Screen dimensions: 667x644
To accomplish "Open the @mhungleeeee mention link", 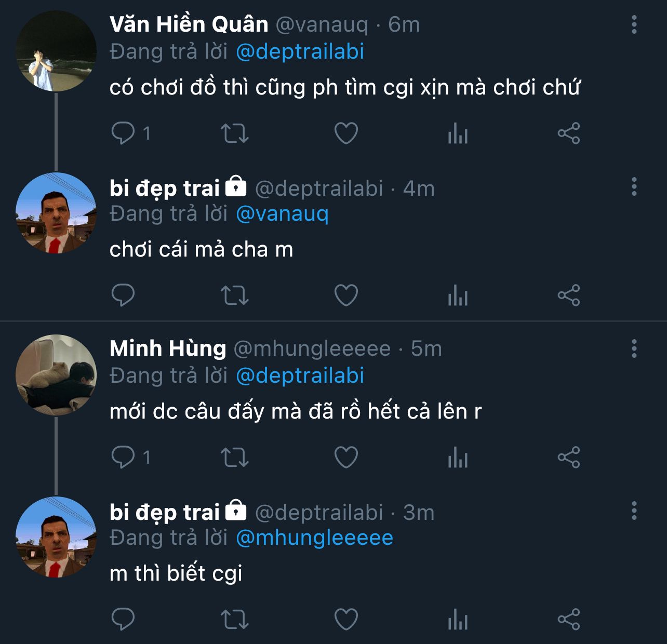I will [x=314, y=538].
